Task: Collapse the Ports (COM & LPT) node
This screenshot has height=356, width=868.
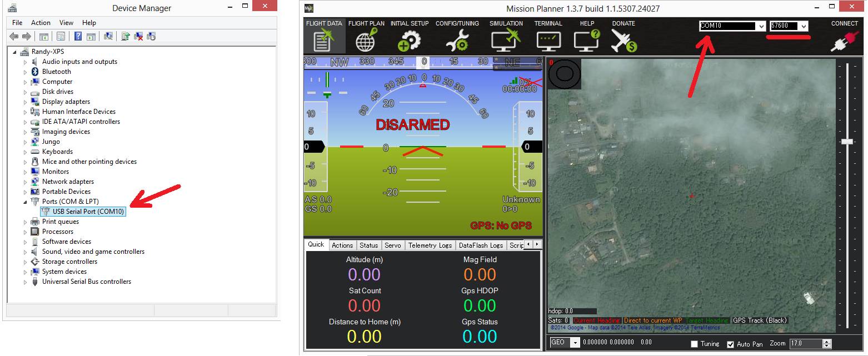Action: pyautogui.click(x=25, y=202)
